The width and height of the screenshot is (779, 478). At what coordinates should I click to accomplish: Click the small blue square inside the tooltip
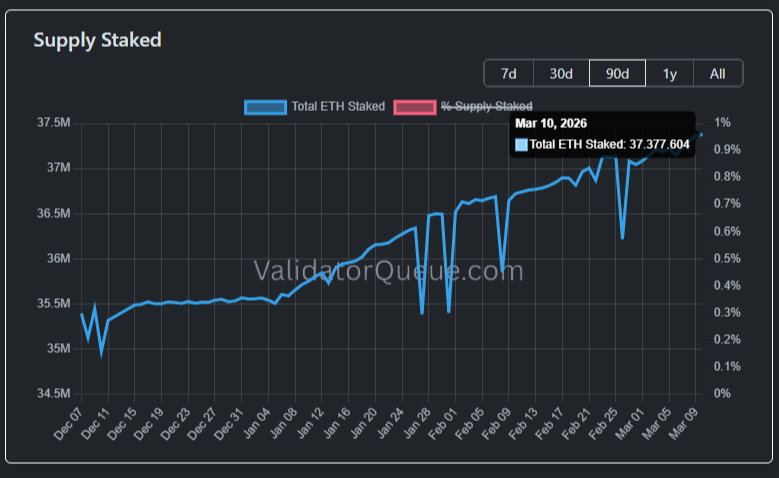click(521, 145)
